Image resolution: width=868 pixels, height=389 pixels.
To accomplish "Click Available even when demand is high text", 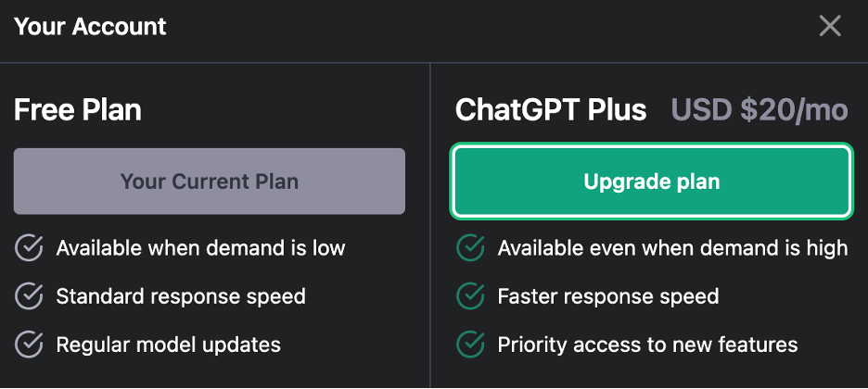I will click(672, 247).
